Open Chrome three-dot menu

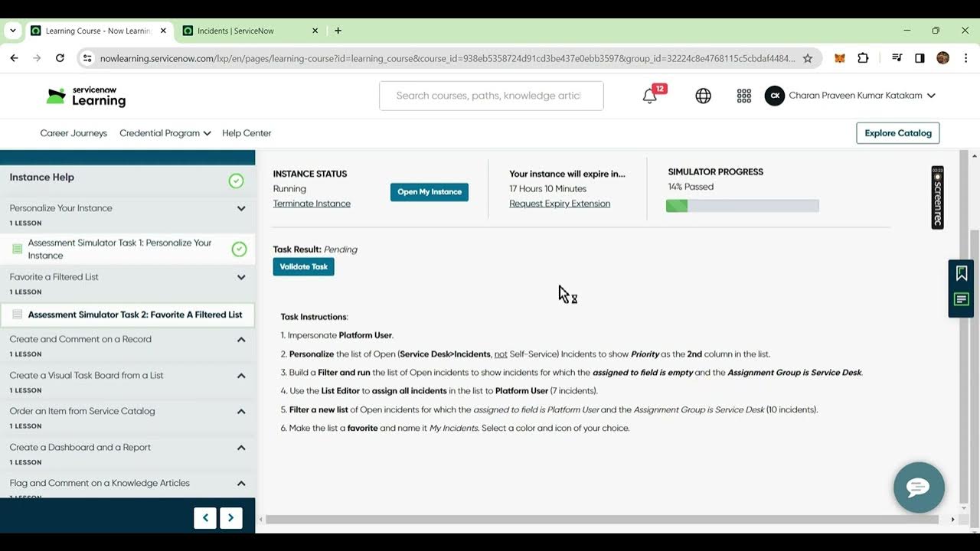(965, 58)
